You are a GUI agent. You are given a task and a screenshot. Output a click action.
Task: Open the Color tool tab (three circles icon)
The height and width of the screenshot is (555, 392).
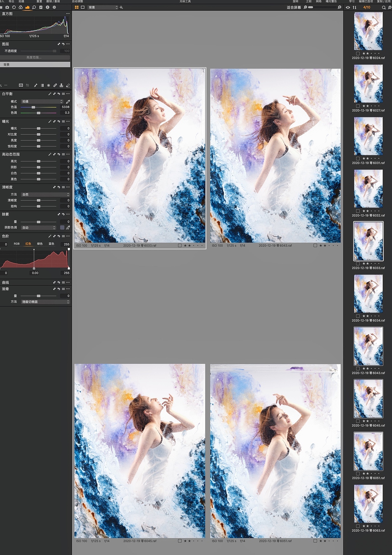[x=21, y=7]
